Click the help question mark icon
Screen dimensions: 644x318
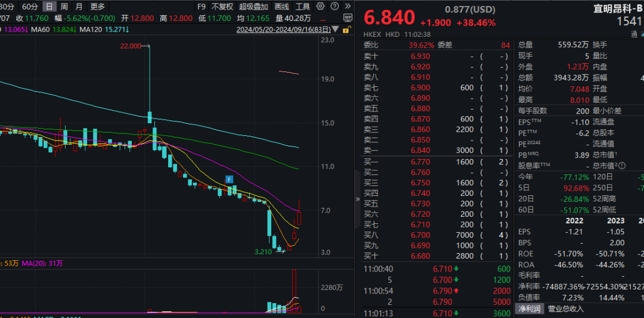pyautogui.click(x=333, y=7)
